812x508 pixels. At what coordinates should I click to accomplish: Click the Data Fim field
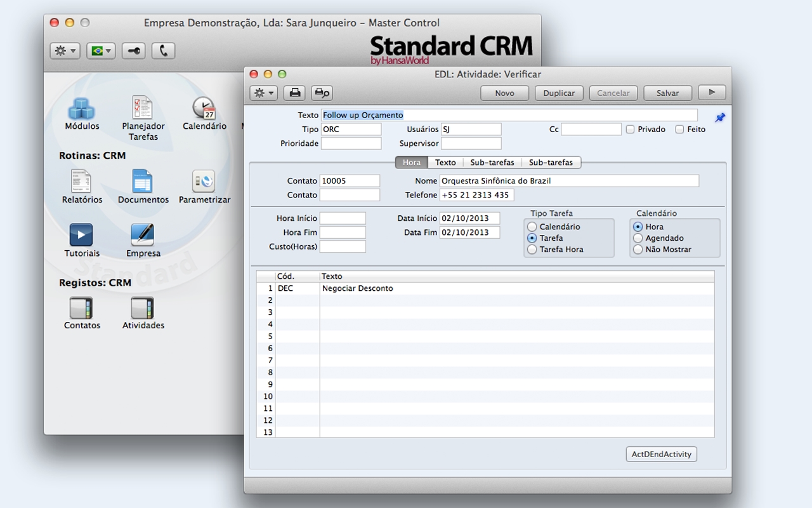click(469, 232)
